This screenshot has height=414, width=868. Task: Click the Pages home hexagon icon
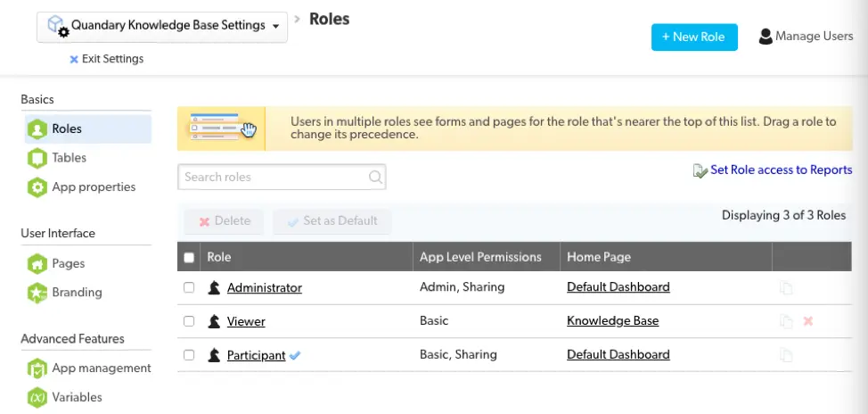tap(37, 264)
